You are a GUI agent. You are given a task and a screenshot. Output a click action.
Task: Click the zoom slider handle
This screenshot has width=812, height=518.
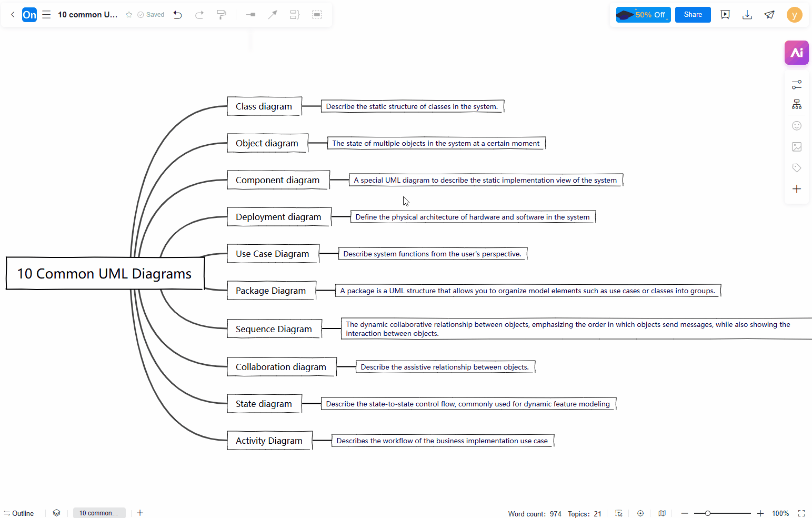tap(708, 513)
